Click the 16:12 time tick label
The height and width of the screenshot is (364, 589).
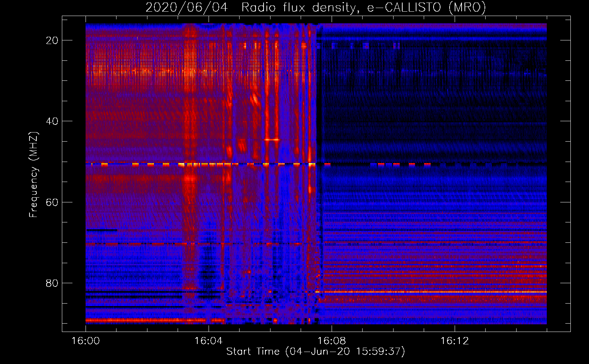pyautogui.click(x=455, y=341)
